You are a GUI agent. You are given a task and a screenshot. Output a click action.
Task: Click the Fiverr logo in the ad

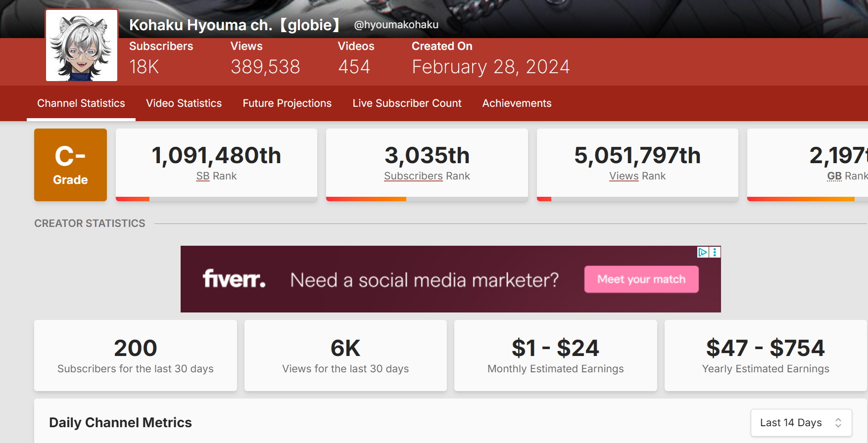click(234, 279)
